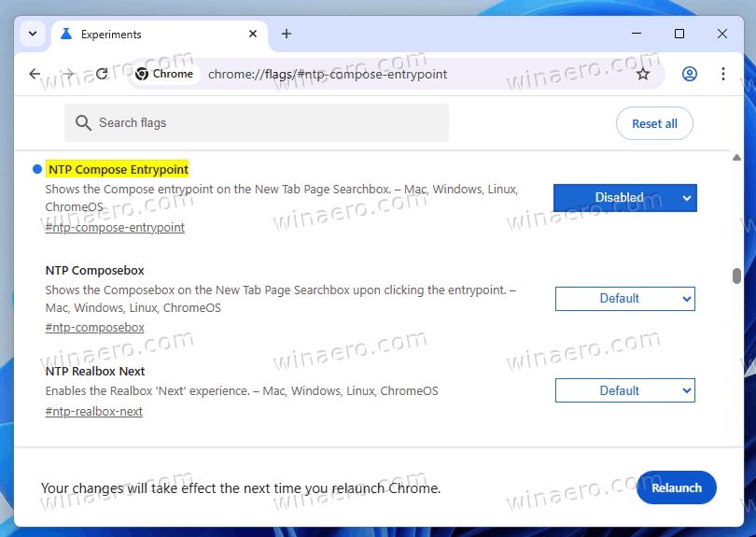Expand the NTP Realbox Next Default dropdown
This screenshot has height=537, width=756.
pyautogui.click(x=624, y=390)
